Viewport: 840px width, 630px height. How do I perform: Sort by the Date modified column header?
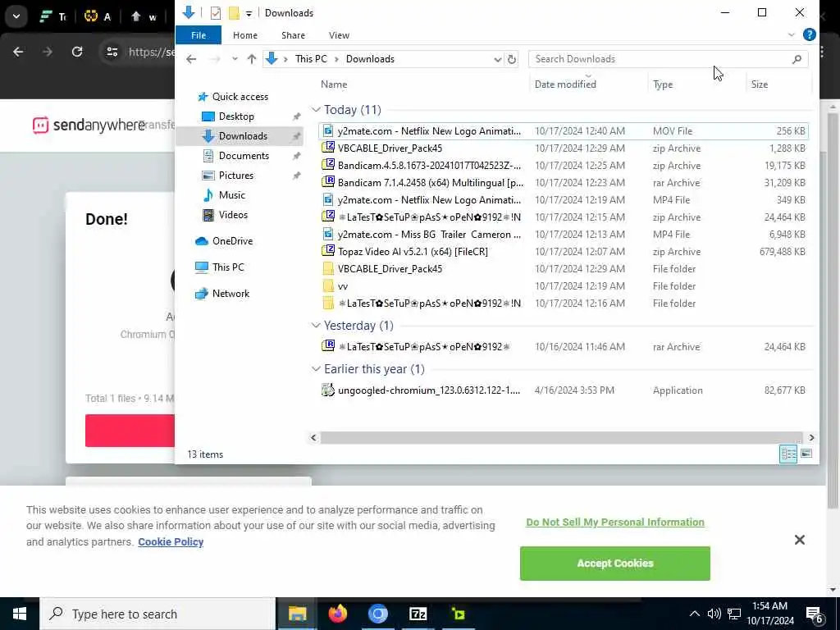(x=565, y=84)
